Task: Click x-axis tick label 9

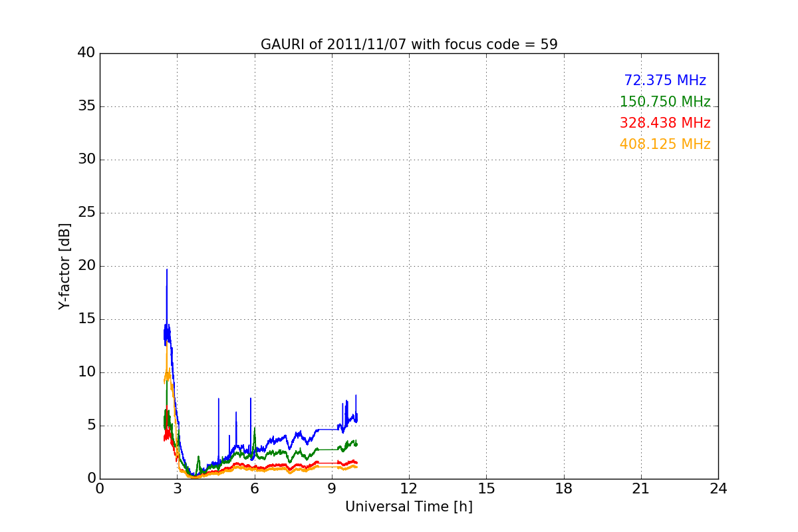Action: pyautogui.click(x=332, y=488)
